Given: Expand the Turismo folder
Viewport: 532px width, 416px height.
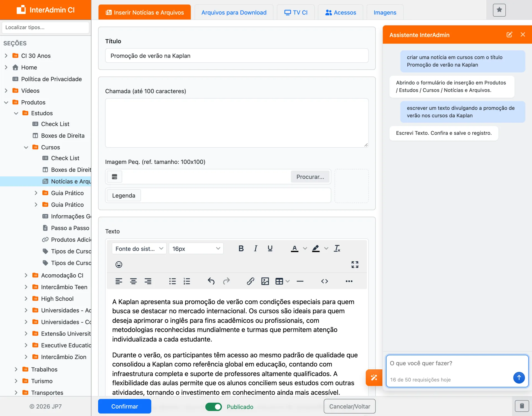Looking at the screenshot, I should click(16, 381).
